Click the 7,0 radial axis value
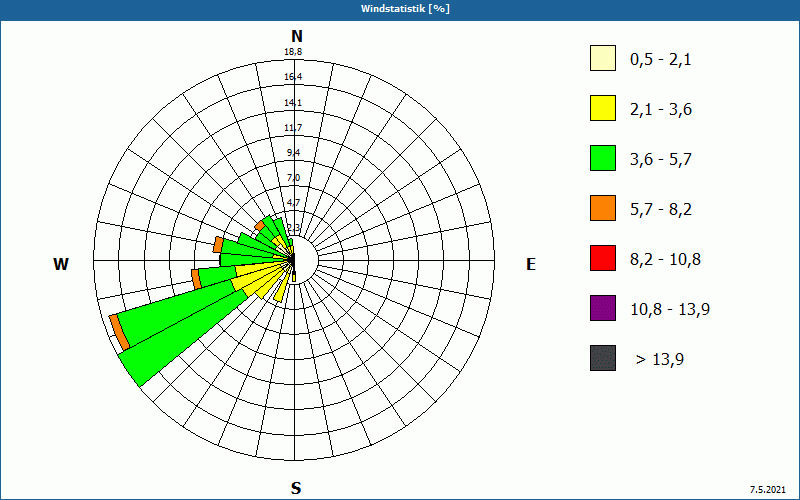The height and width of the screenshot is (500, 800). pos(293,178)
